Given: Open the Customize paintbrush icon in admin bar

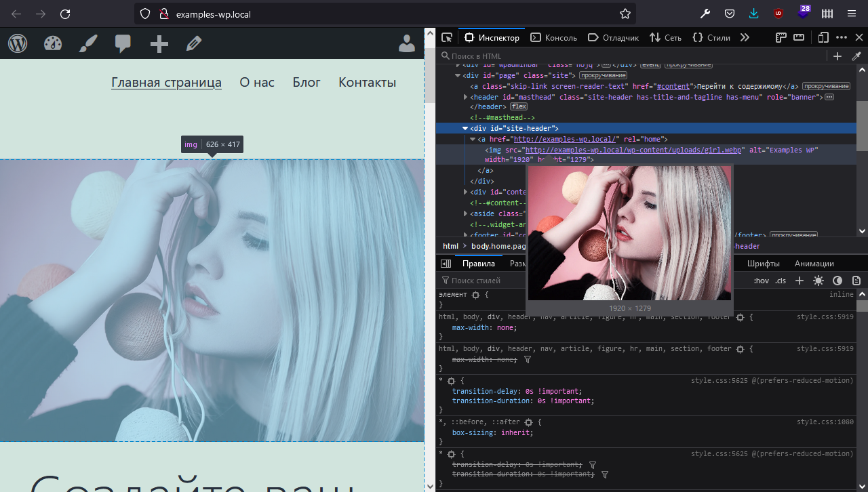Looking at the screenshot, I should 88,43.
